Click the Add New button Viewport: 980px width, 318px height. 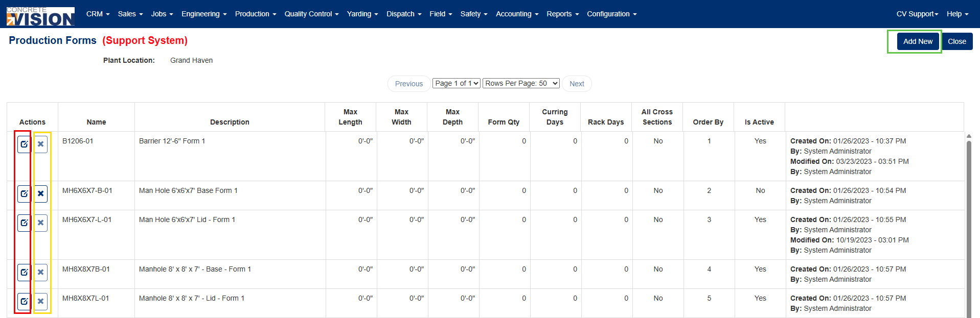tap(918, 41)
